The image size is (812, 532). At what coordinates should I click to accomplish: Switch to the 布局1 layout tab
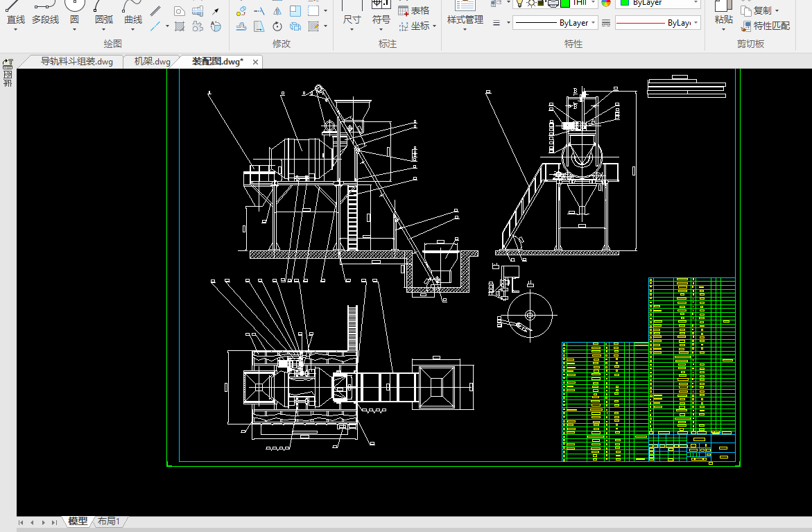point(109,522)
